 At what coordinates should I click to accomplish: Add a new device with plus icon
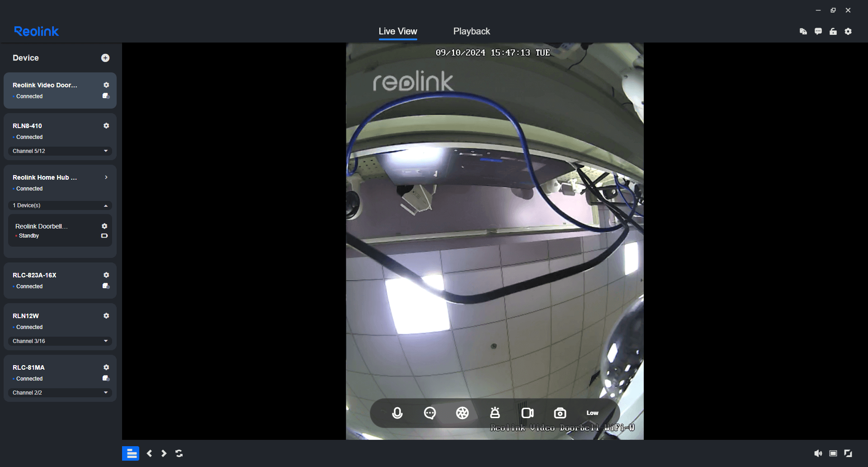click(105, 58)
